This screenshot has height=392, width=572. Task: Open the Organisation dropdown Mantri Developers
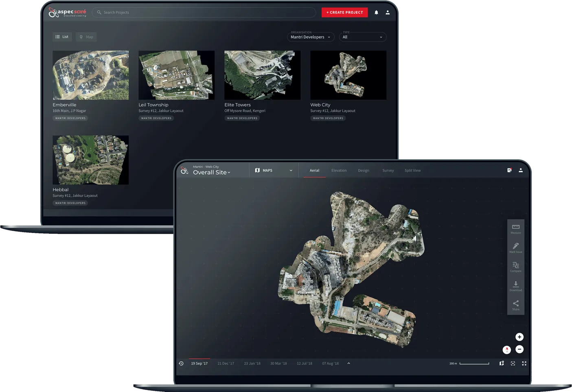(311, 37)
